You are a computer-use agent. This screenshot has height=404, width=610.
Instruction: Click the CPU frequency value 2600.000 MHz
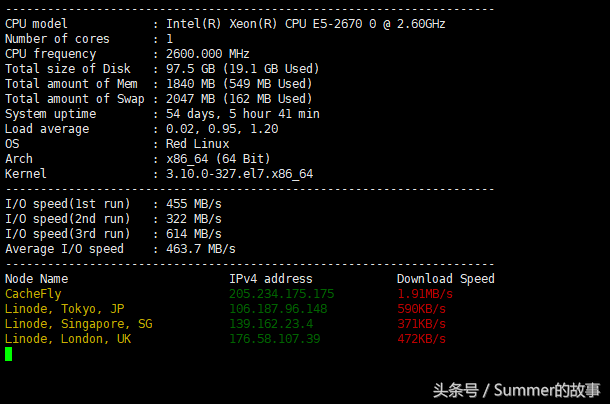208,54
